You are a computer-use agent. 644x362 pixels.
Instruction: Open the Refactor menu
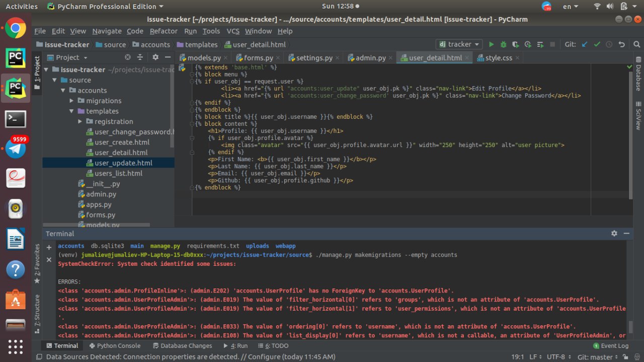pyautogui.click(x=164, y=31)
